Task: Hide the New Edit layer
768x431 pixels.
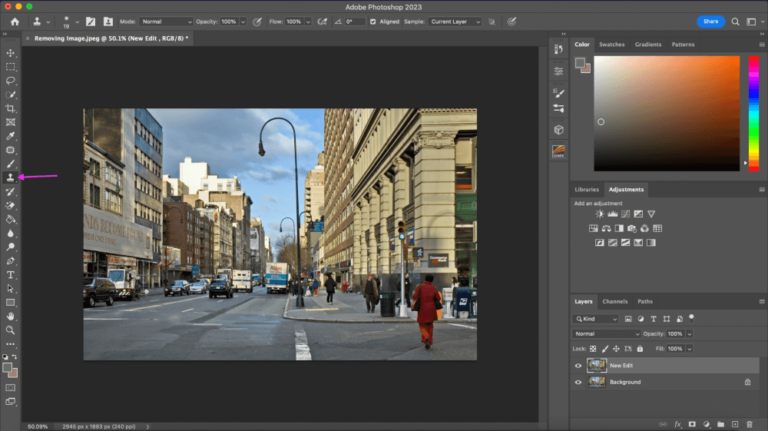Action: coord(578,366)
